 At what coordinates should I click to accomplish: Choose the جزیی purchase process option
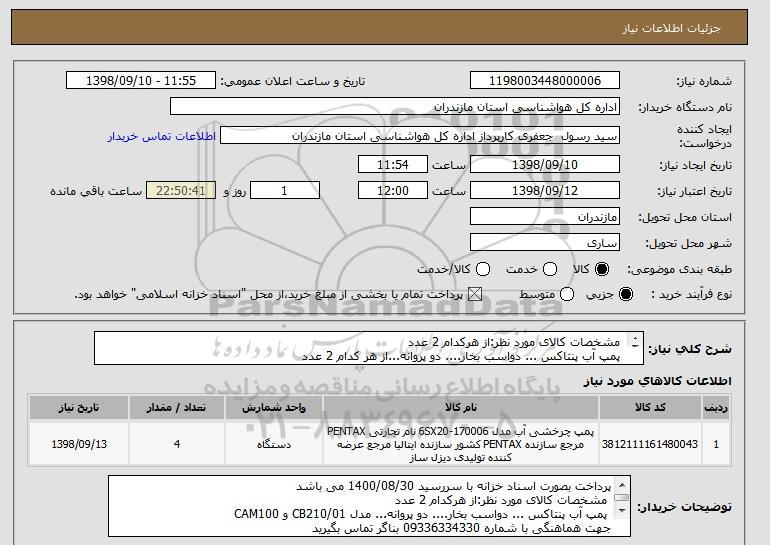(626, 295)
